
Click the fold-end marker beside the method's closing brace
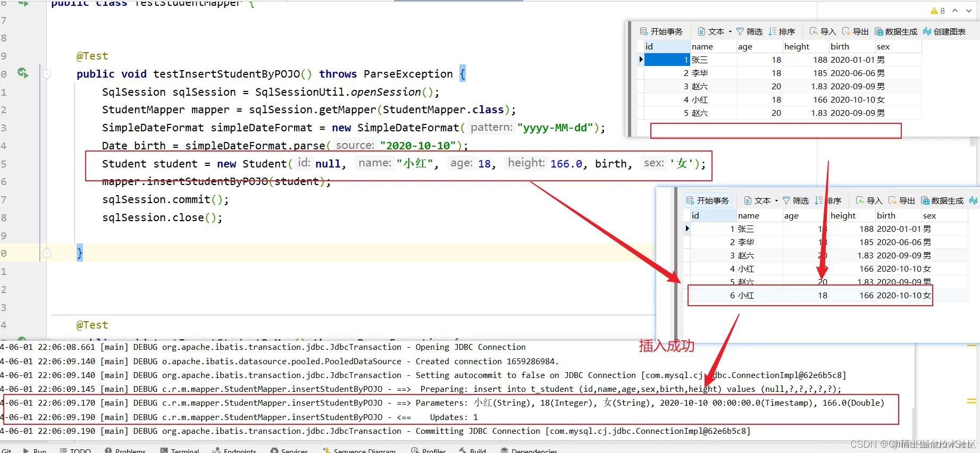click(47, 253)
